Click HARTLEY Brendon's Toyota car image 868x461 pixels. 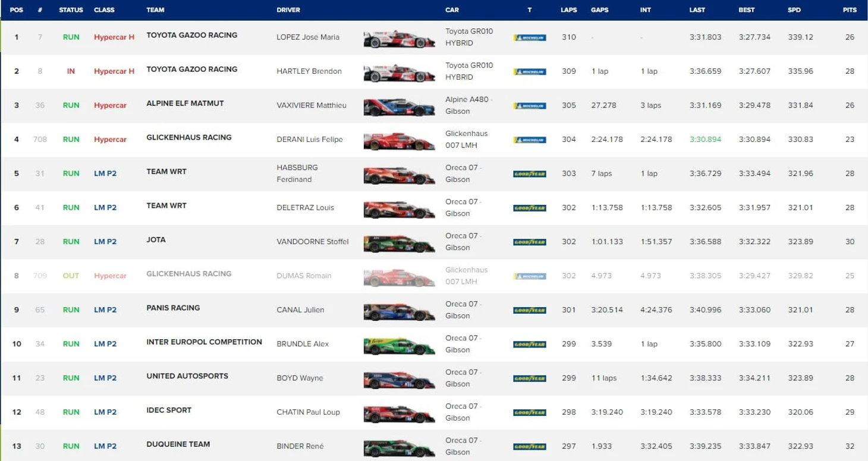pos(398,72)
